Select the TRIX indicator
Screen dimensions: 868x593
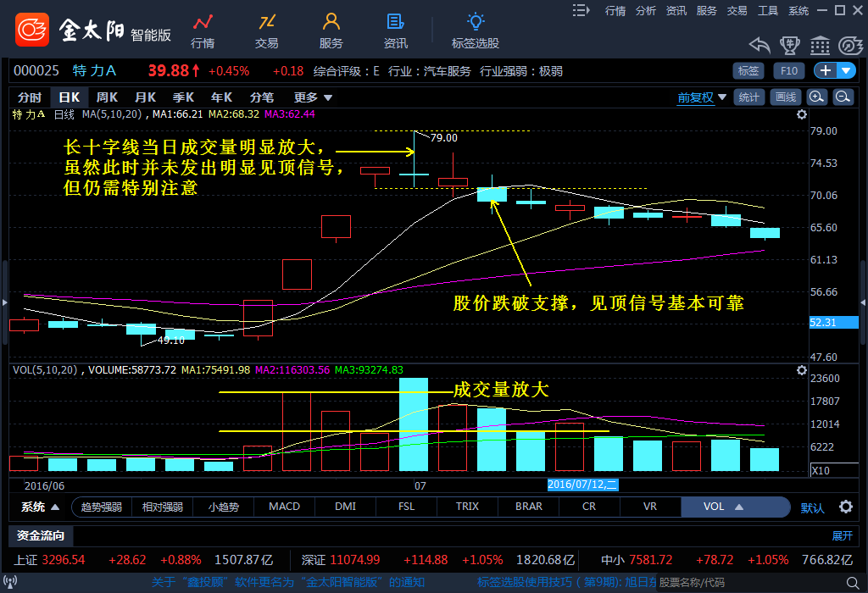pos(467,507)
